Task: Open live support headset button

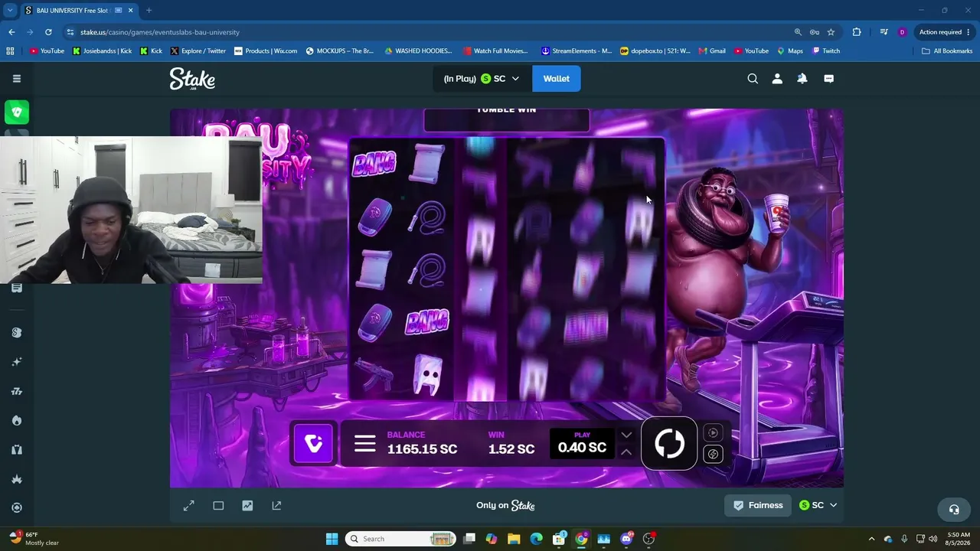Action: (954, 509)
